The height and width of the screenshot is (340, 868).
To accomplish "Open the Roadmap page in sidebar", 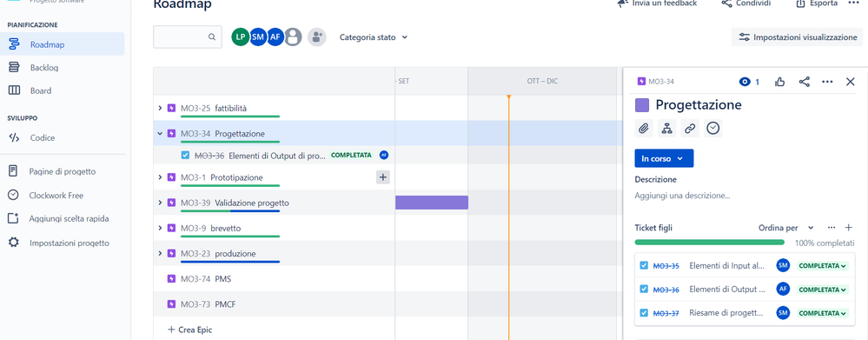I will 62,44.
